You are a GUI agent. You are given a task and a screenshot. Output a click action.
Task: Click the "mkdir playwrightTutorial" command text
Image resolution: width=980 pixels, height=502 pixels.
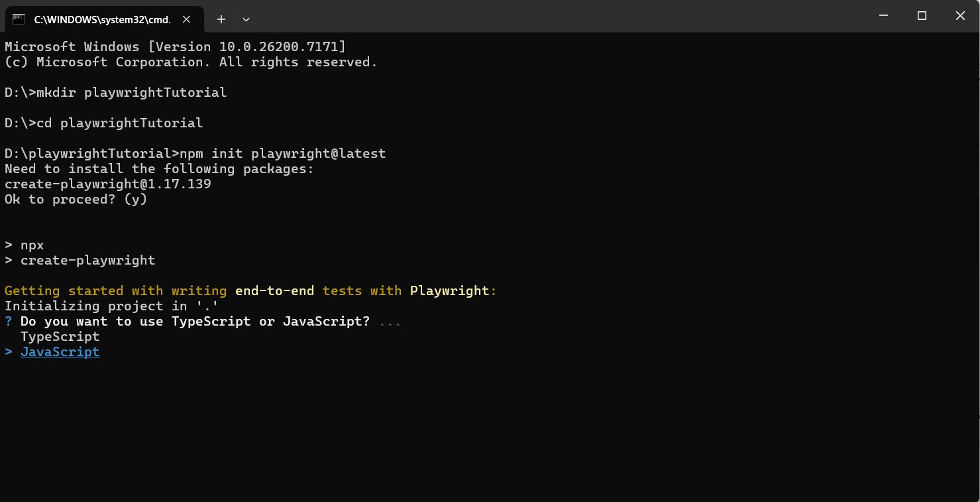tap(132, 93)
